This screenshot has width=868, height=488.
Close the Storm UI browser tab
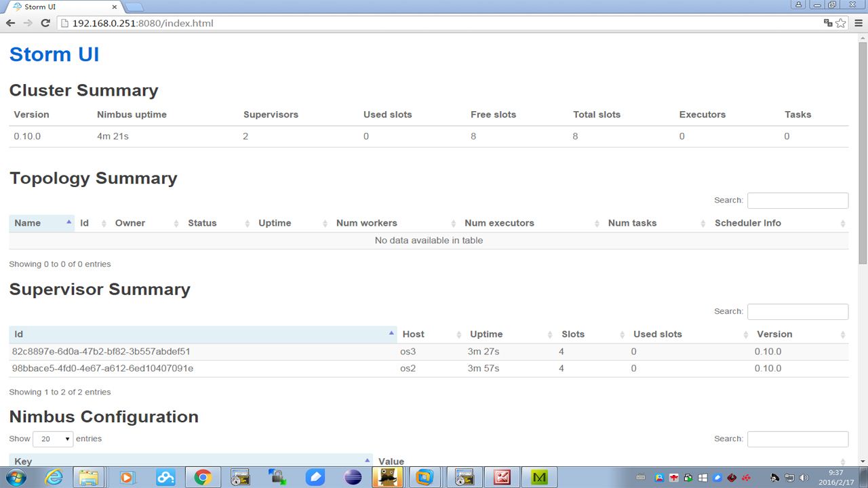point(114,7)
